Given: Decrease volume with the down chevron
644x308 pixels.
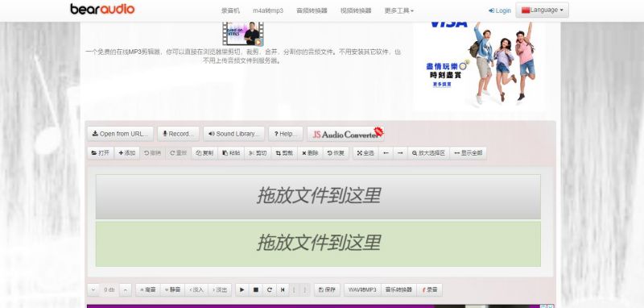Looking at the screenshot, I should (x=93, y=290).
